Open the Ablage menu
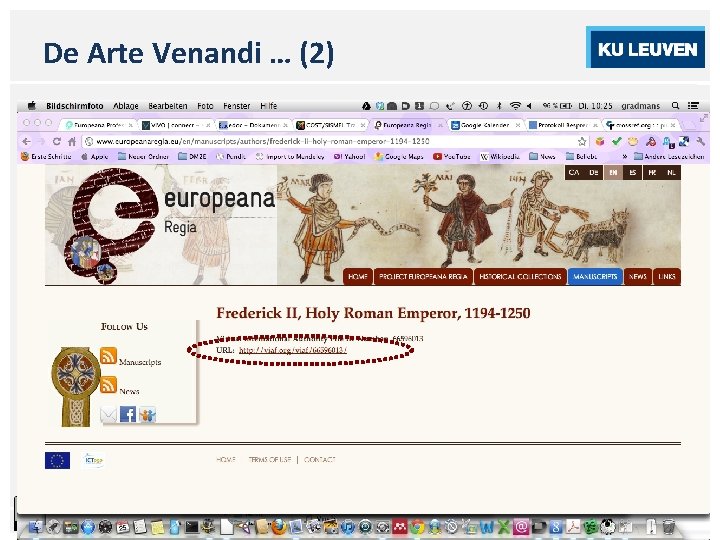Screen dimensions: 720x540 126,106
